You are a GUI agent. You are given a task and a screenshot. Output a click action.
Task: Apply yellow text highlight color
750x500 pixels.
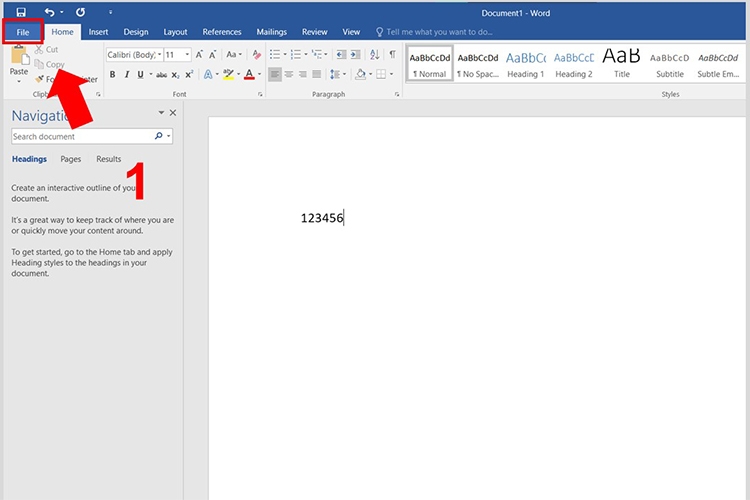click(x=229, y=74)
